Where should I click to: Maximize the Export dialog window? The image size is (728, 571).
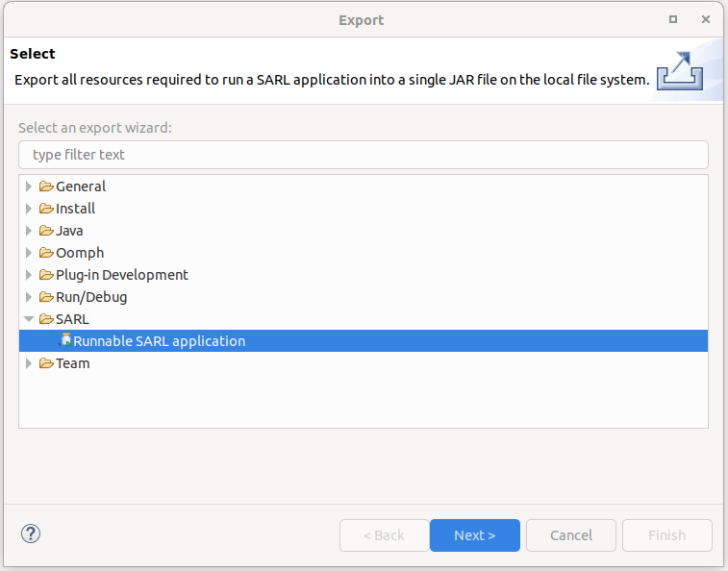[x=673, y=19]
